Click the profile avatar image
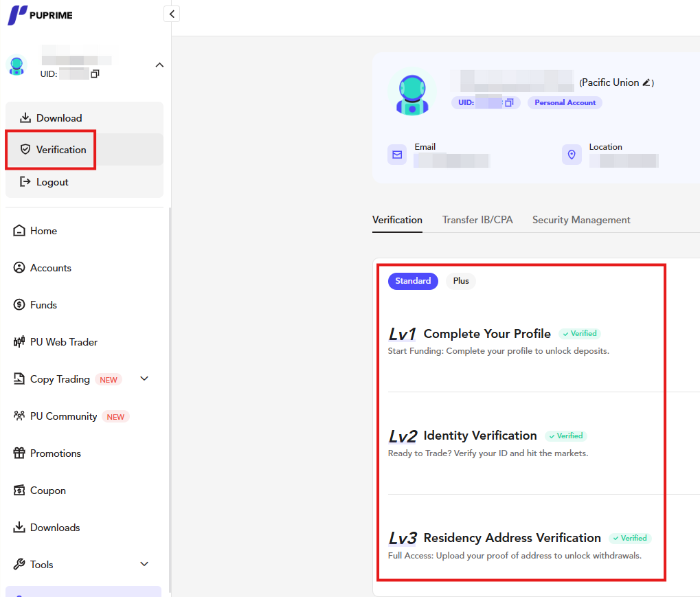 [x=412, y=94]
